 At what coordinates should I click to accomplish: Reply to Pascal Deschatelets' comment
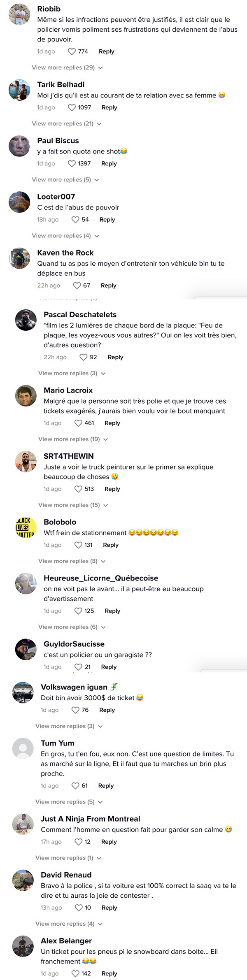click(115, 357)
